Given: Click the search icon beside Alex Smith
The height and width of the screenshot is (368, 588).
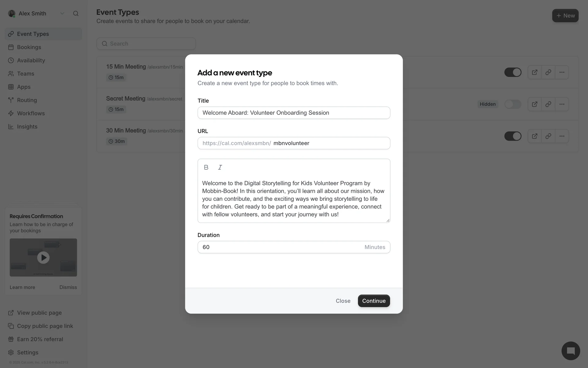Looking at the screenshot, I should (x=76, y=13).
